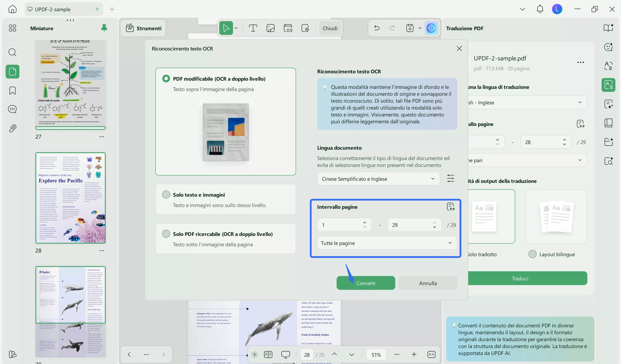Viewport: 621px width, 364px height.
Task: Select the 'Layout bilingue' output option
Action: (533, 254)
